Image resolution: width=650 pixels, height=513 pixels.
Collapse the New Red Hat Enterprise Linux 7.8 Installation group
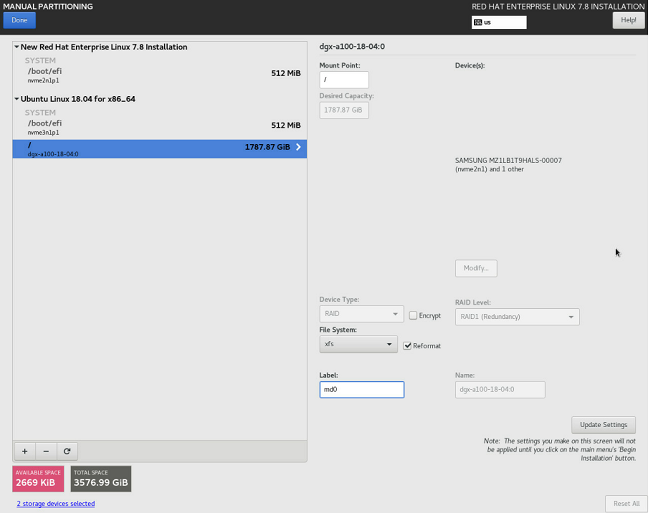click(x=18, y=47)
